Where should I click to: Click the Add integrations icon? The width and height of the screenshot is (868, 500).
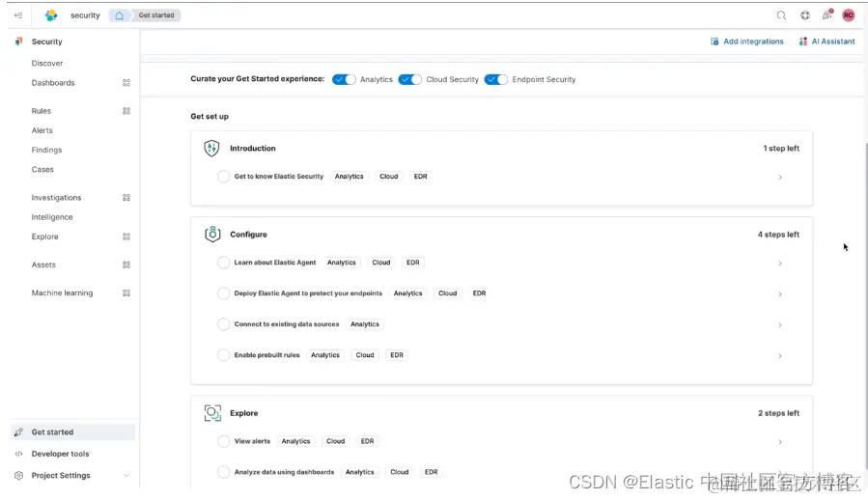[x=714, y=42]
